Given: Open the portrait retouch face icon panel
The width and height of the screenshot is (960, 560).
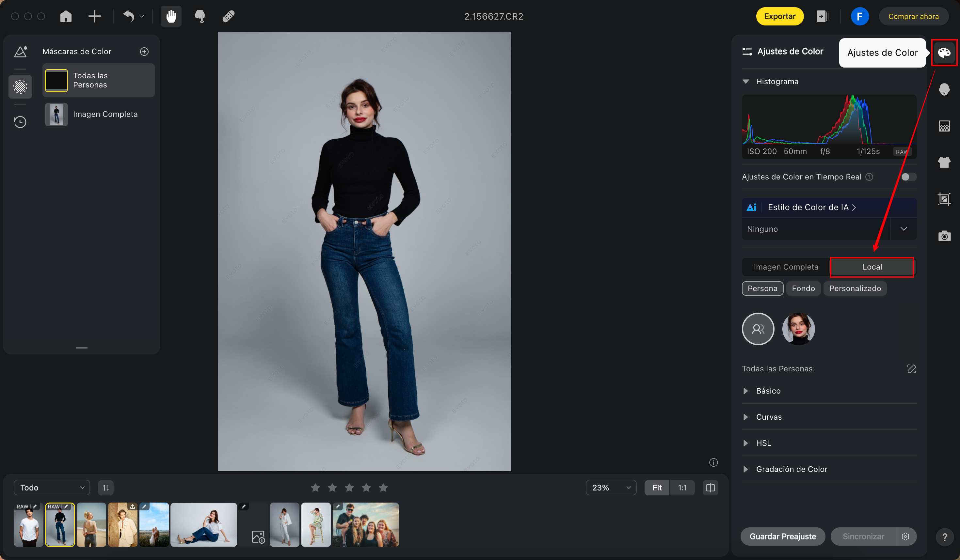Looking at the screenshot, I should 944,89.
